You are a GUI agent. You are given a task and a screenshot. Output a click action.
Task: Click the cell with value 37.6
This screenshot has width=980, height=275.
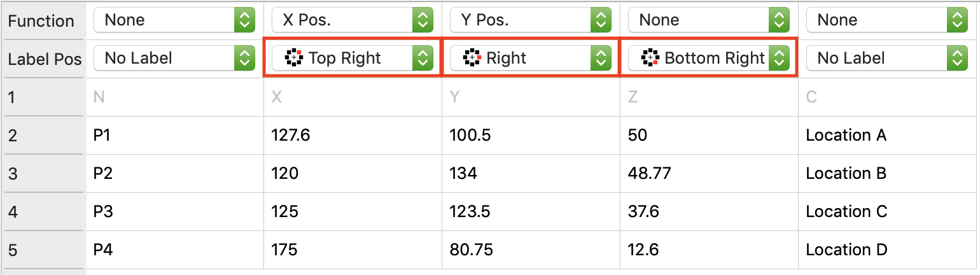tap(708, 211)
